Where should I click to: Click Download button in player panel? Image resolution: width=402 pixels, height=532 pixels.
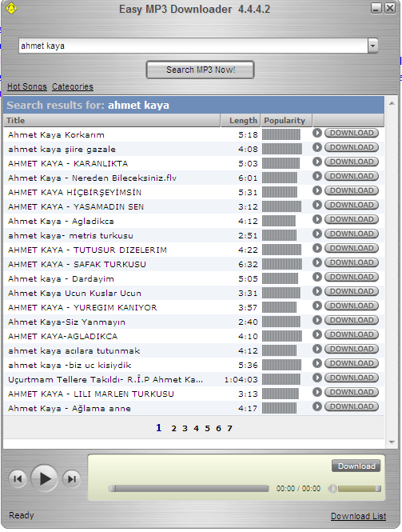pos(356,466)
